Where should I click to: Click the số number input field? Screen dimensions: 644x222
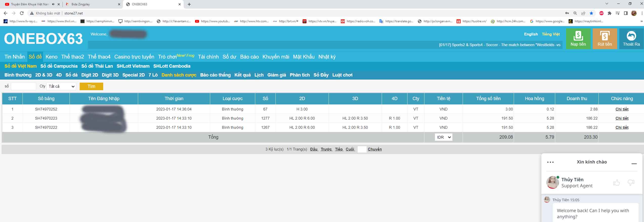click(x=23, y=86)
